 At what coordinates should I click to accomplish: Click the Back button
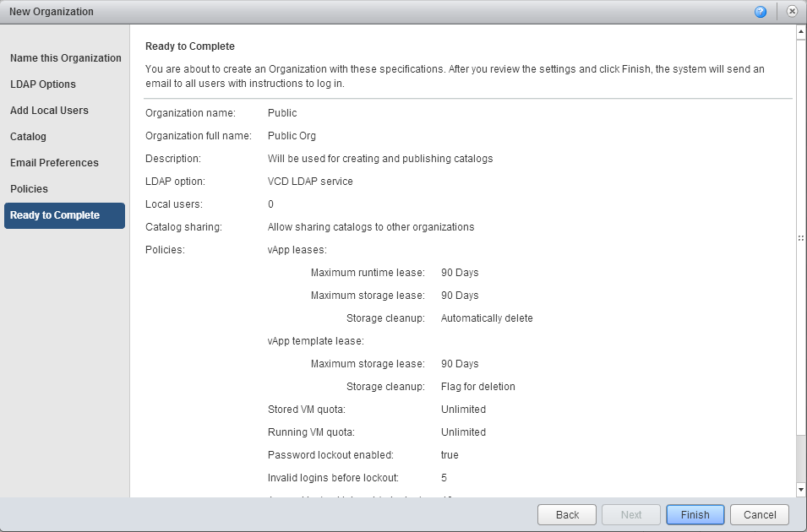click(x=567, y=514)
